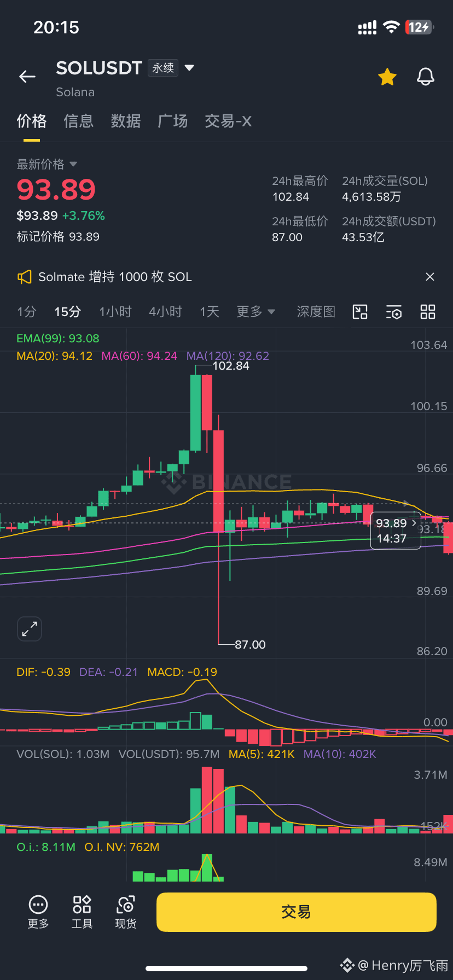Tap the DIF: -0.39 MACD label

43,672
